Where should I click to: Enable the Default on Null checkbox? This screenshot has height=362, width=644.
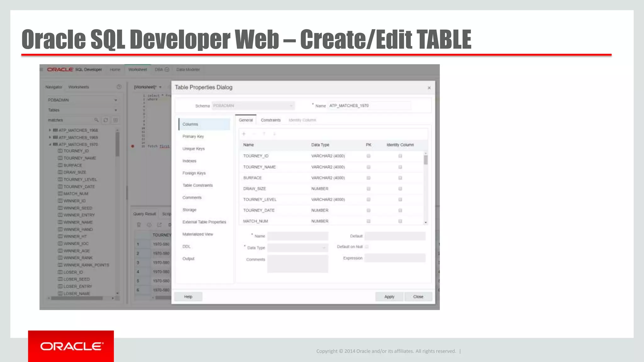click(367, 247)
